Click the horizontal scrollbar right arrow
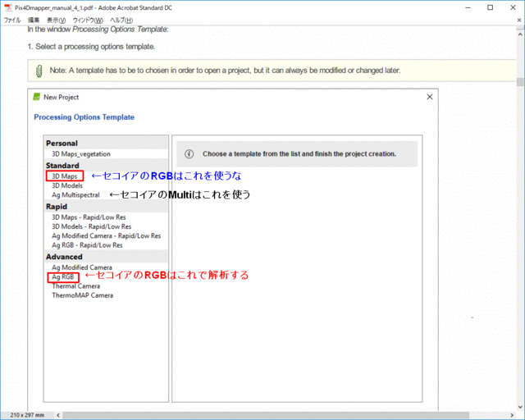This screenshot has height=420, width=525. pyautogui.click(x=512, y=415)
